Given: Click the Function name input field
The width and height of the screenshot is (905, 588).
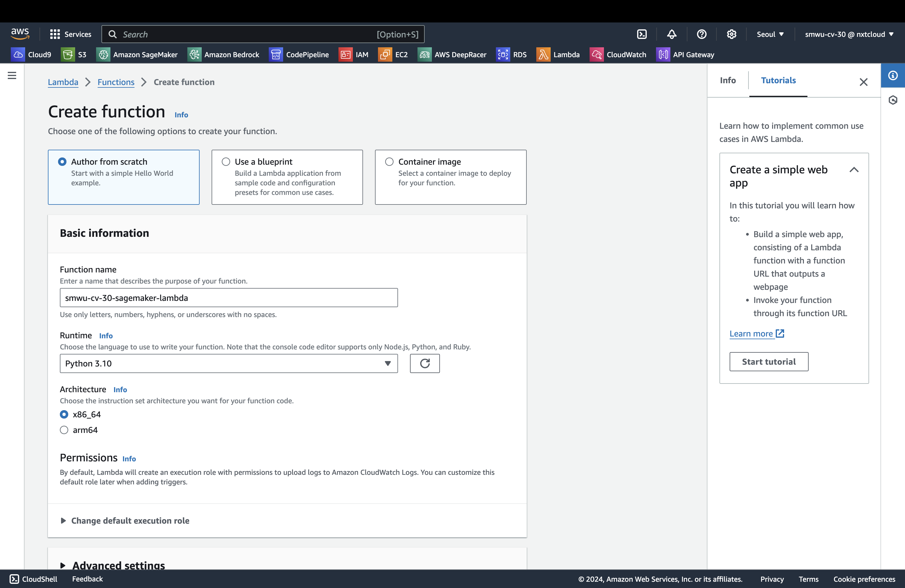Looking at the screenshot, I should pyautogui.click(x=229, y=298).
